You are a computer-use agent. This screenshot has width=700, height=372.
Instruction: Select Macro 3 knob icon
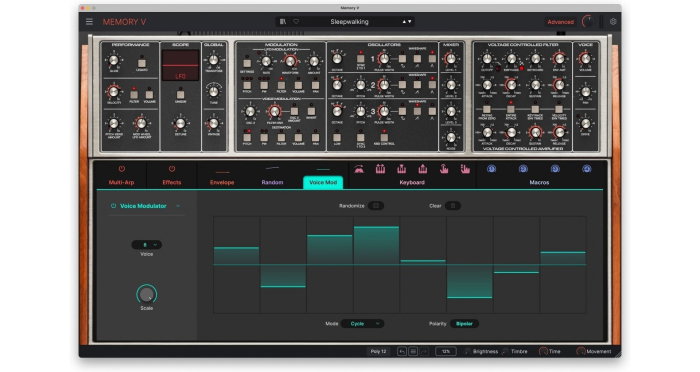click(555, 169)
